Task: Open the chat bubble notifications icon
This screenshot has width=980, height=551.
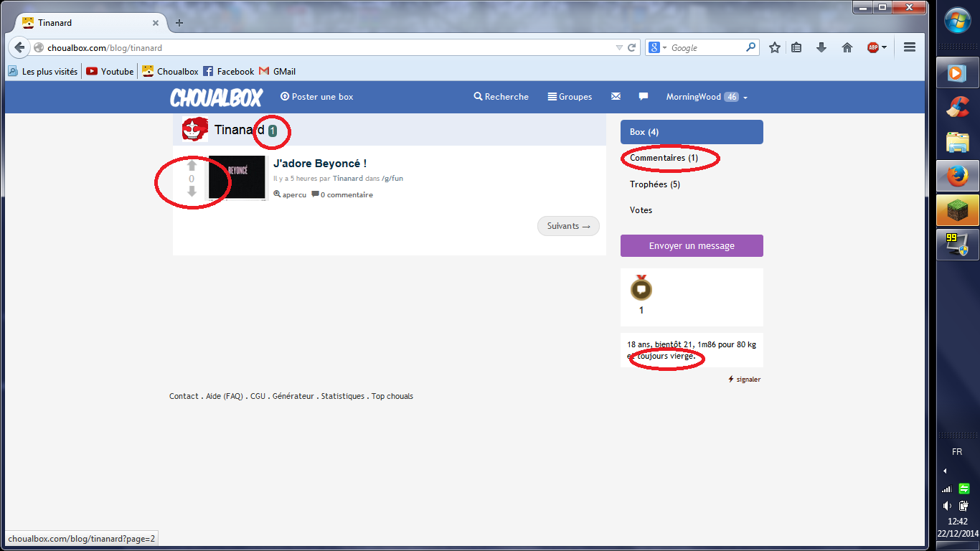Action: pos(644,97)
